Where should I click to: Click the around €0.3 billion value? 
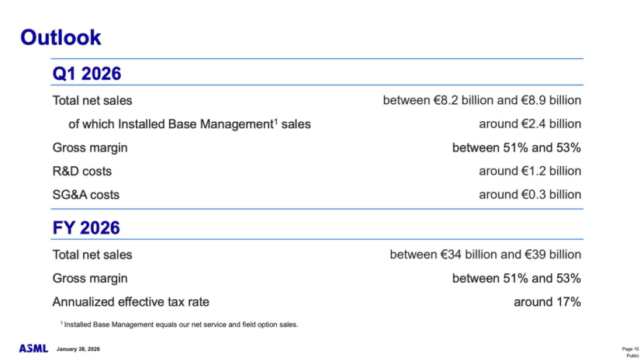pyautogui.click(x=530, y=195)
